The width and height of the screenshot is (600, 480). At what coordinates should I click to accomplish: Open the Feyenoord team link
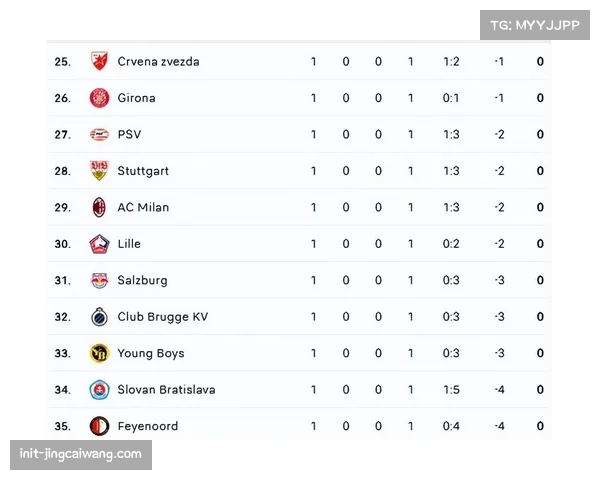[148, 426]
